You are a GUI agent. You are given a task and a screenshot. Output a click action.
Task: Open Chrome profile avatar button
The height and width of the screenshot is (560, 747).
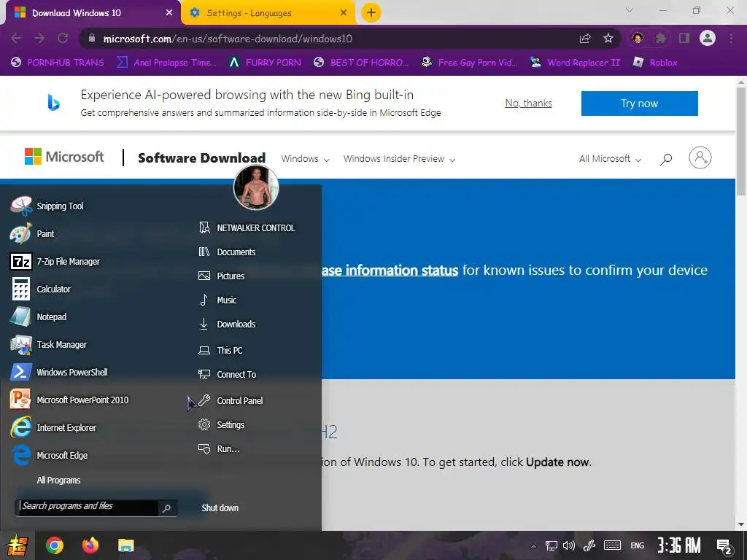708,38
